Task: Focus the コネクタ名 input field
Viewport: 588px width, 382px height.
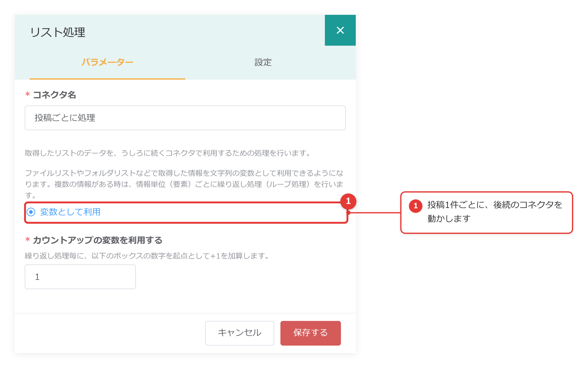Action: click(185, 118)
